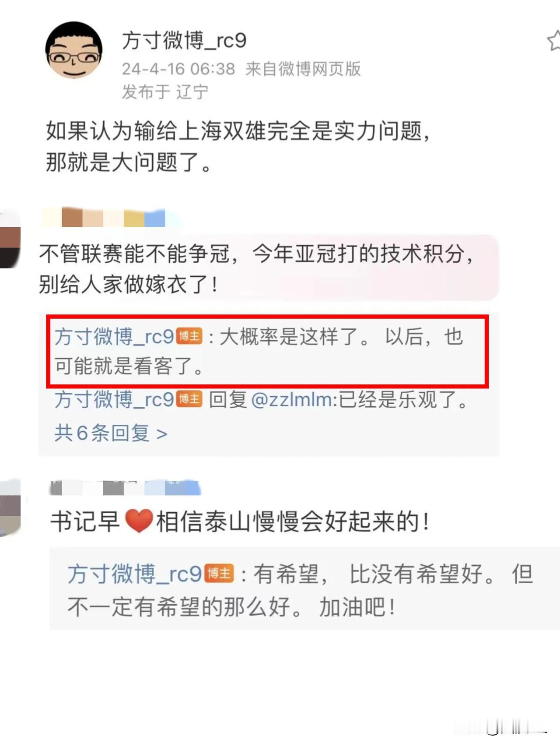Expand the 共6条回复 replies list
This screenshot has height=747, width=560.
pos(111,433)
